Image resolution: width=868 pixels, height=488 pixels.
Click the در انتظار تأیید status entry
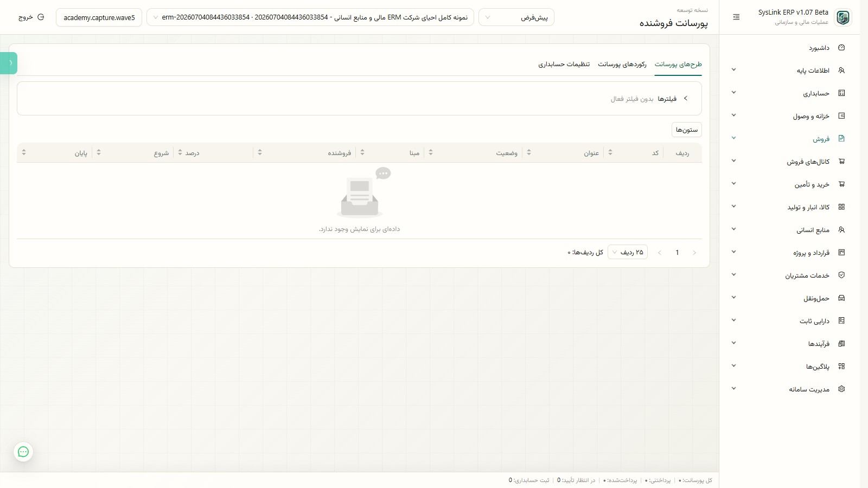click(576, 480)
